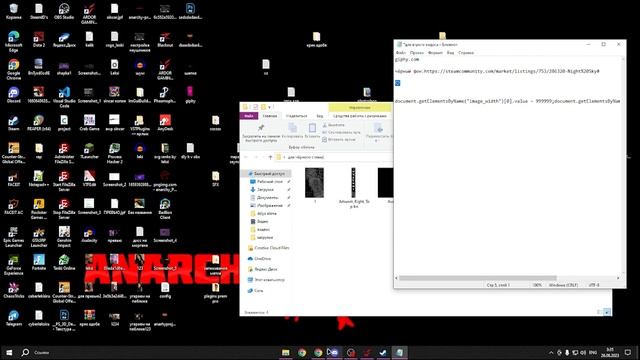This screenshot has width=640, height=360.
Task: Switch to Explorer's Поделиться ribbon tab
Action: click(x=296, y=116)
